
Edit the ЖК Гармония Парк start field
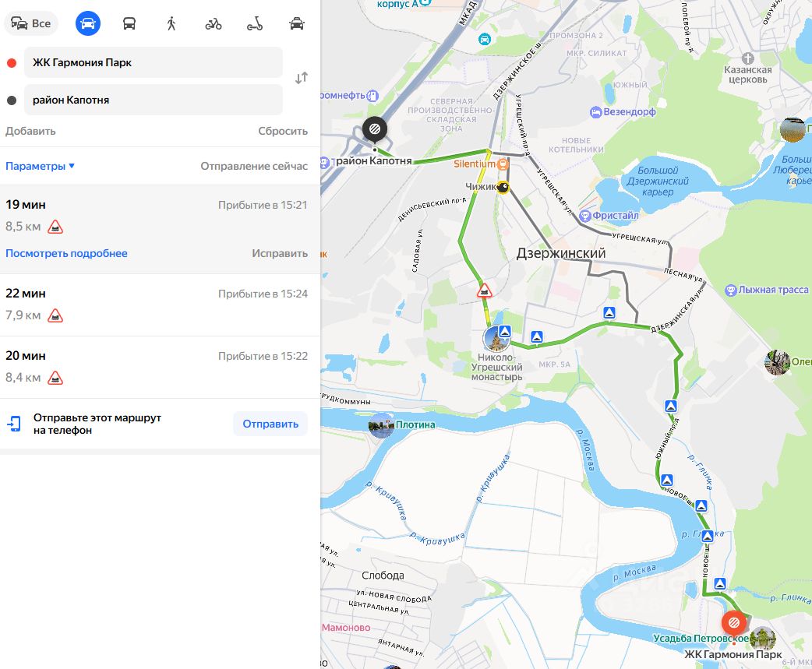(x=154, y=62)
